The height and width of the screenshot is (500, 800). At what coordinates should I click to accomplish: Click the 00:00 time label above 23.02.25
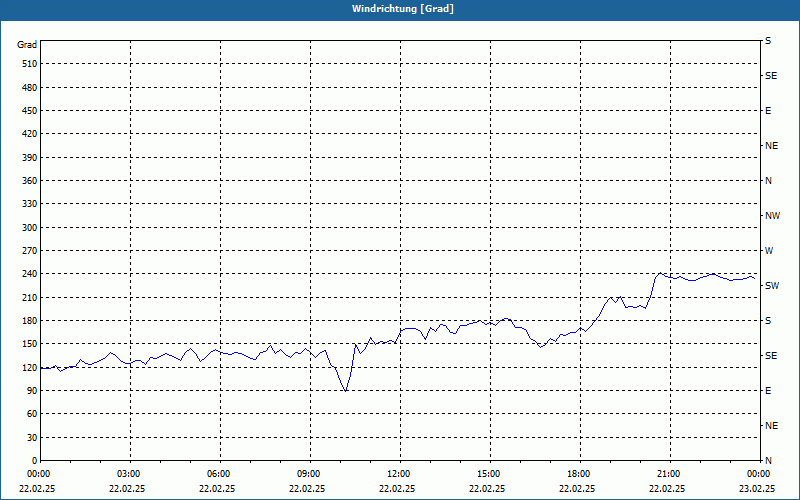(759, 473)
